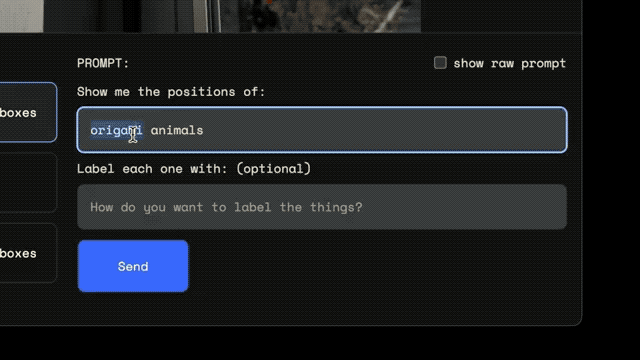Click empty space inside the positions prompt field
Screen dimensions: 640x360
click(x=384, y=130)
